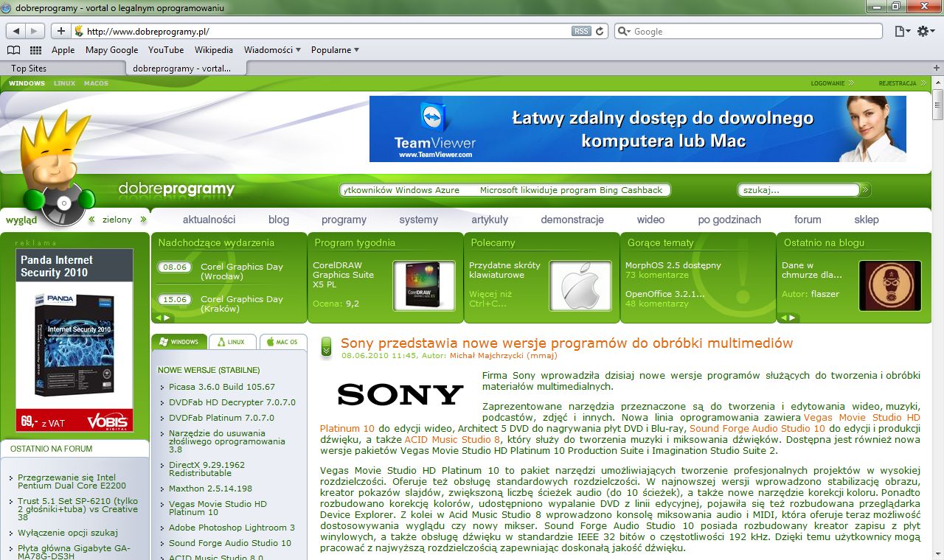
Task: Show Top Sites grid icon
Action: (35, 50)
